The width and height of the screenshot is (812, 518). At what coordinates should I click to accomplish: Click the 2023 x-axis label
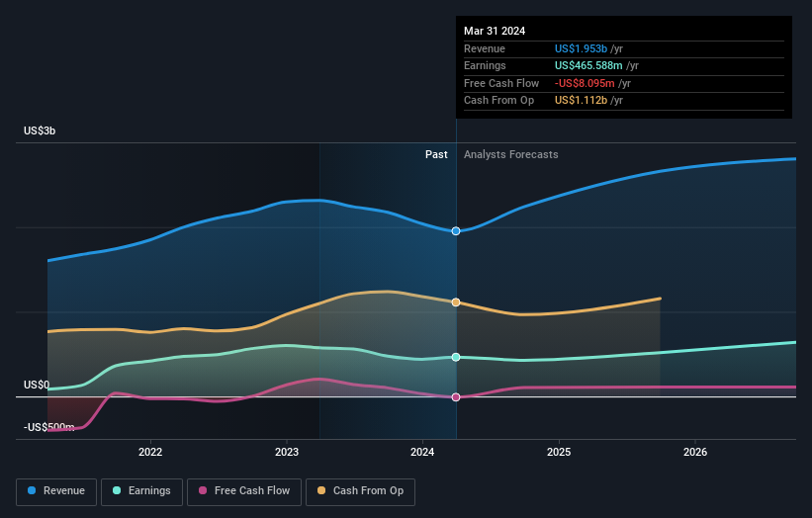point(287,453)
